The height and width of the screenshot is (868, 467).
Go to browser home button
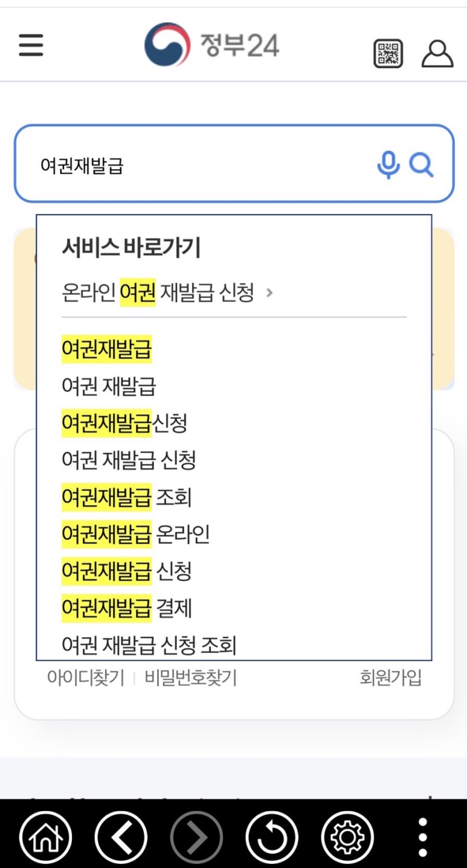(x=45, y=837)
